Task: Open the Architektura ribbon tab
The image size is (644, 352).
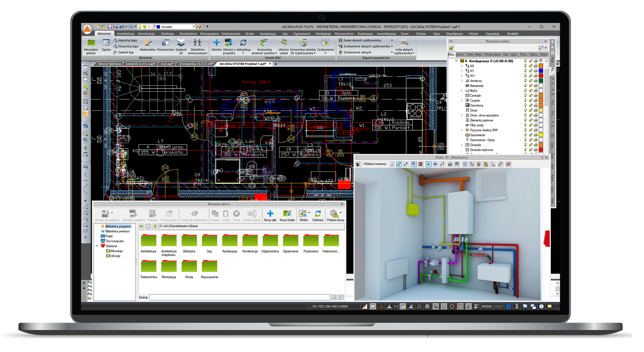Action: point(125,34)
